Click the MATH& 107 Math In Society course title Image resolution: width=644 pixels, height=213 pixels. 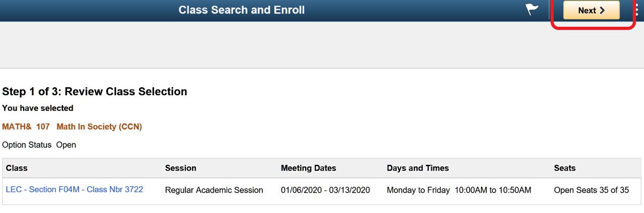(x=72, y=127)
